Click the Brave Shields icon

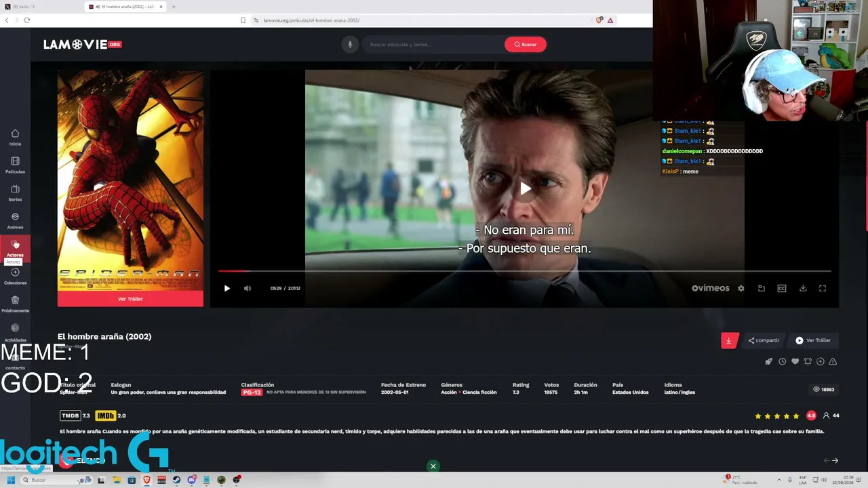[x=599, y=20]
